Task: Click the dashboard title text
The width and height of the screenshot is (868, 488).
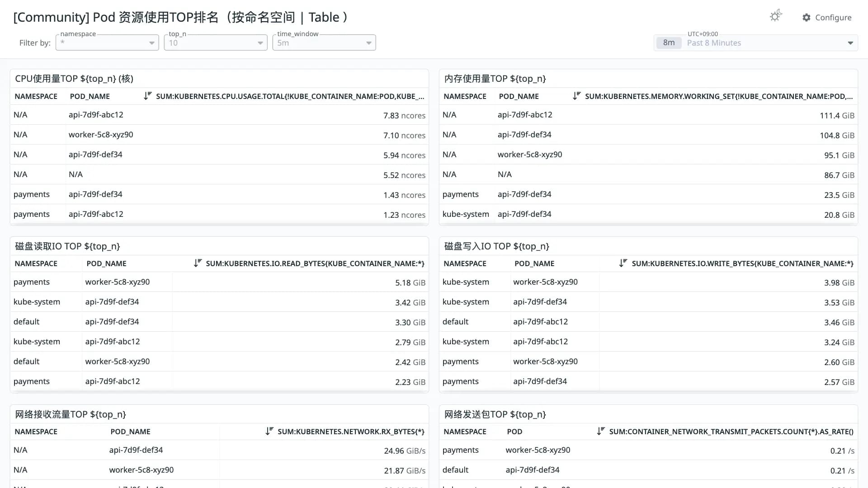Action: tap(180, 17)
